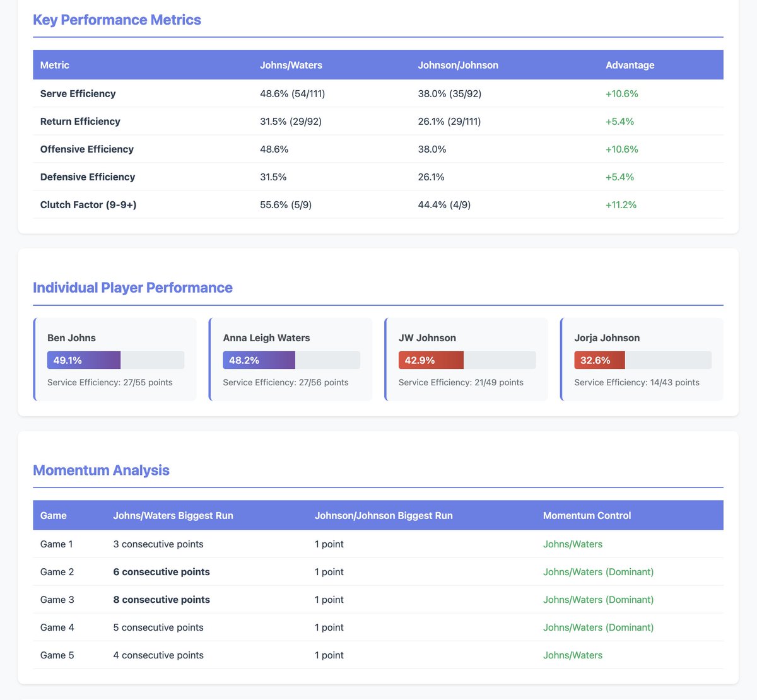Screen dimensions: 757x700
Task: Select the 26.1% (29/111) cell
Action: 450,121
